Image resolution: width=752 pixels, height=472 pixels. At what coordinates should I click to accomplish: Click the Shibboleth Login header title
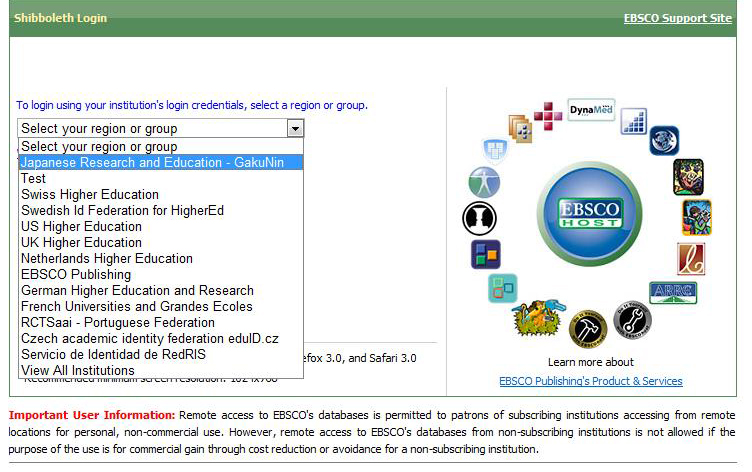[x=60, y=18]
